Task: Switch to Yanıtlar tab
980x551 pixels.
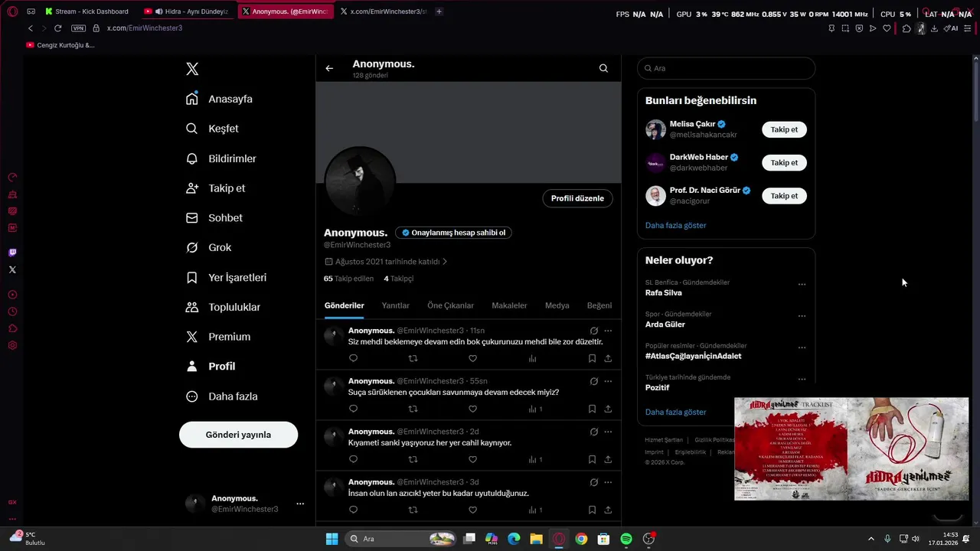Action: point(396,305)
